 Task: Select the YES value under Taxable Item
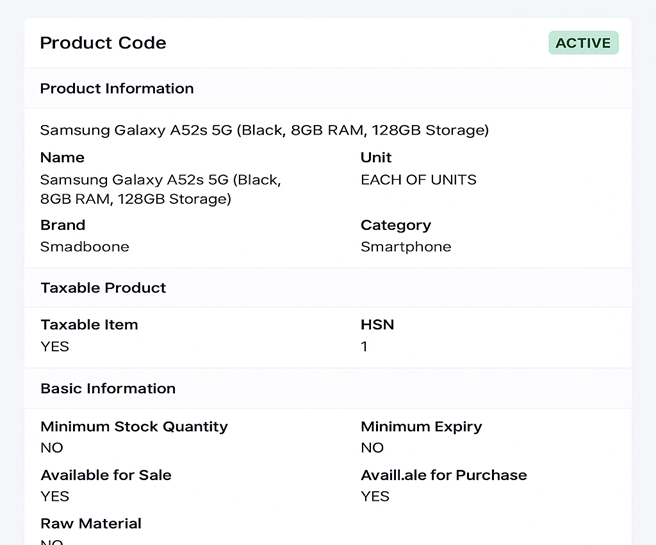[x=55, y=346]
